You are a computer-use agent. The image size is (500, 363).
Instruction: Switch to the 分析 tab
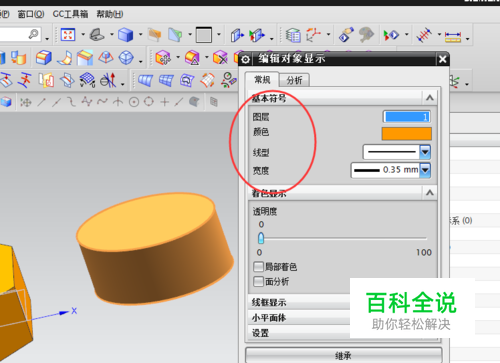coord(294,80)
